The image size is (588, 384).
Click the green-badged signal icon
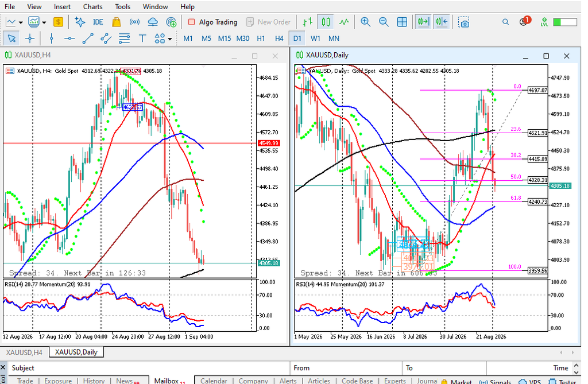[x=171, y=22]
